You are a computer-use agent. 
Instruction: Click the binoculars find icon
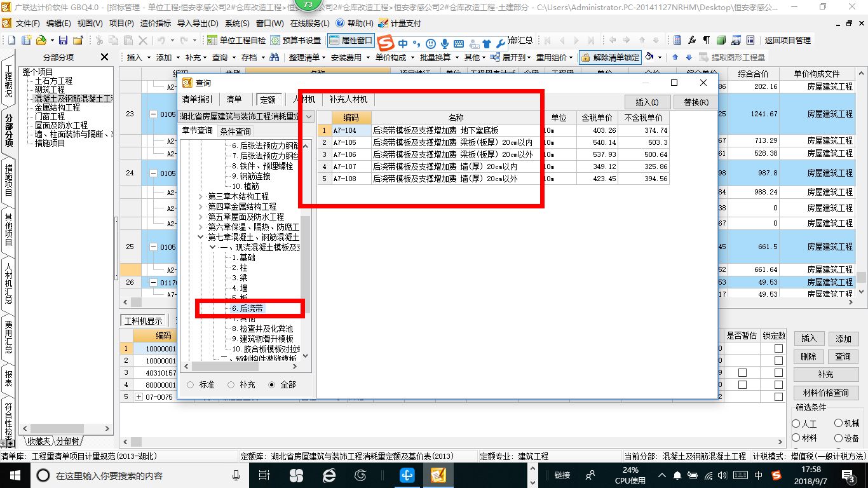[275, 57]
